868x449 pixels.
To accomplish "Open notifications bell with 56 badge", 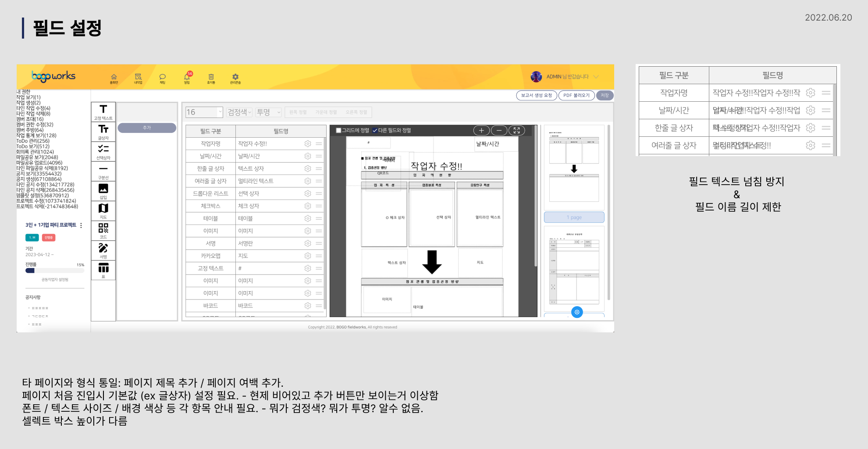I will pos(187,78).
